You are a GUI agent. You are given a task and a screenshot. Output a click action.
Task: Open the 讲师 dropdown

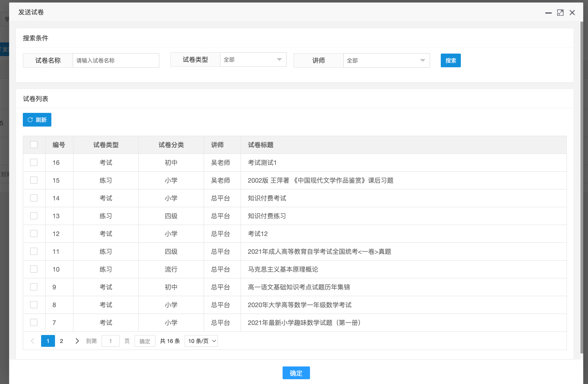click(386, 60)
